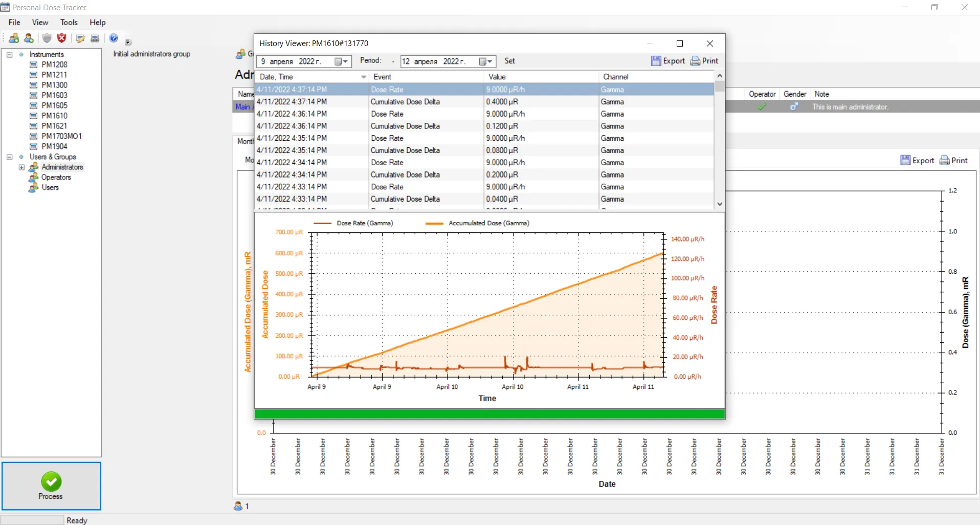Click the male gender icon in administrator row

pyautogui.click(x=794, y=106)
